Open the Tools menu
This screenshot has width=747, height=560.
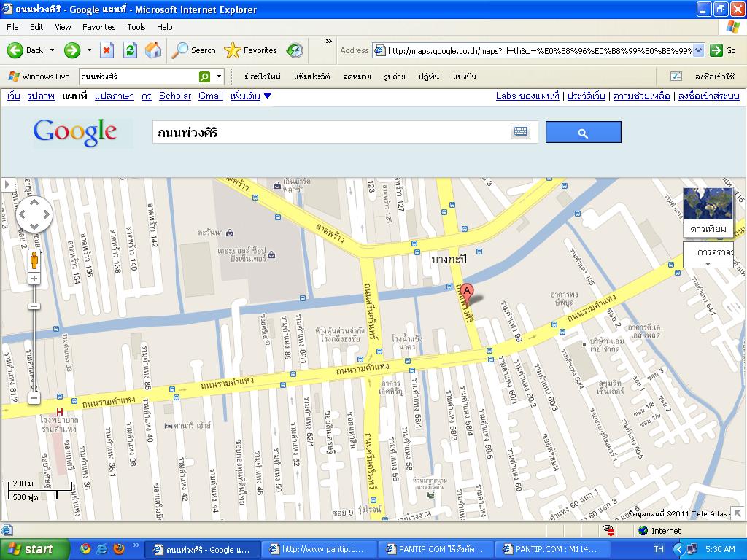point(136,27)
